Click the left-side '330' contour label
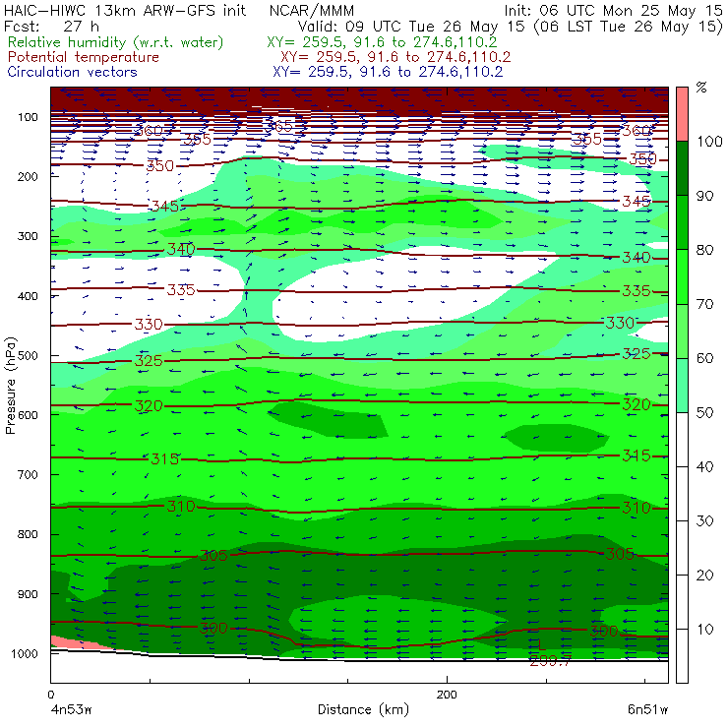 coord(149,324)
